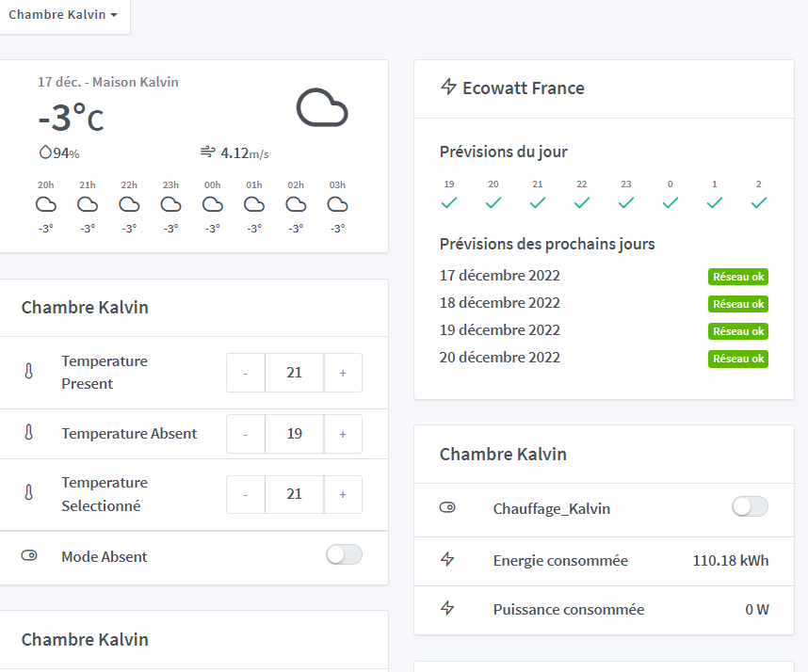Click the hour 19 Ecowatt checkmark
This screenshot has width=808, height=672.
(449, 202)
